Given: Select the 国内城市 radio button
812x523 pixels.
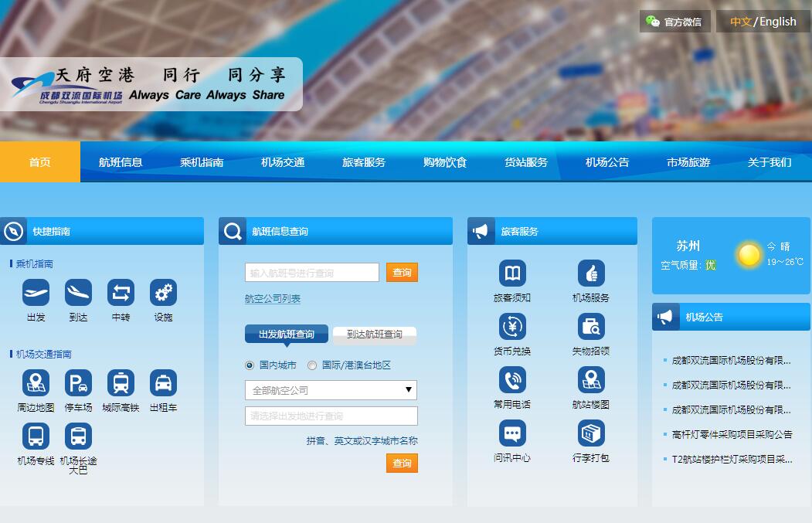Looking at the screenshot, I should [250, 365].
